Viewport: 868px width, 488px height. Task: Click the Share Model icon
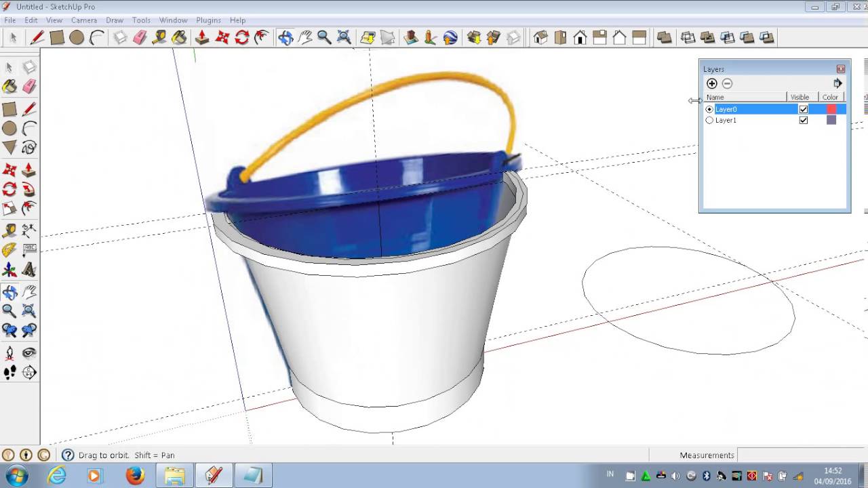click(494, 38)
